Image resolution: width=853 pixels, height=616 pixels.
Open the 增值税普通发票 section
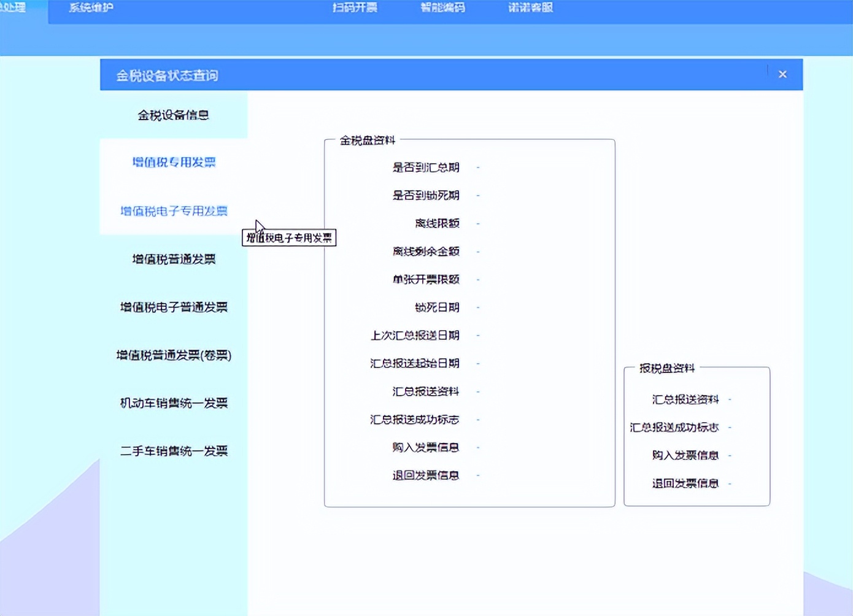(x=174, y=259)
